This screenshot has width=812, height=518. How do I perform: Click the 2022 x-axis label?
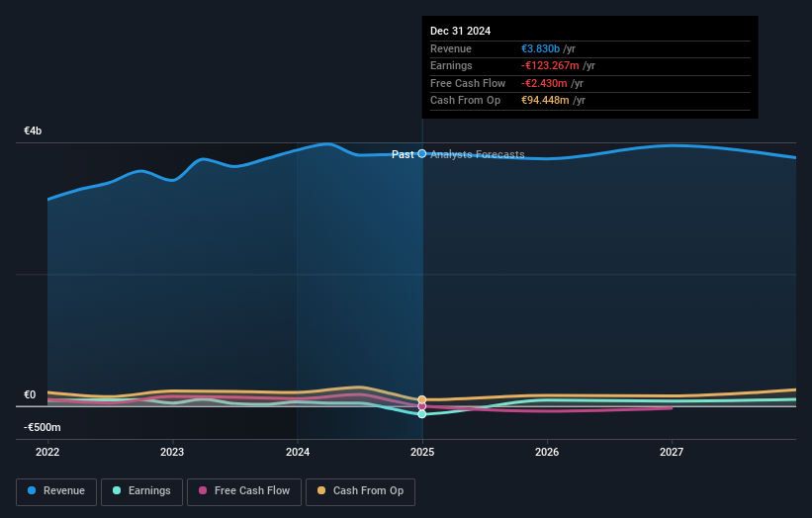pyautogui.click(x=47, y=452)
